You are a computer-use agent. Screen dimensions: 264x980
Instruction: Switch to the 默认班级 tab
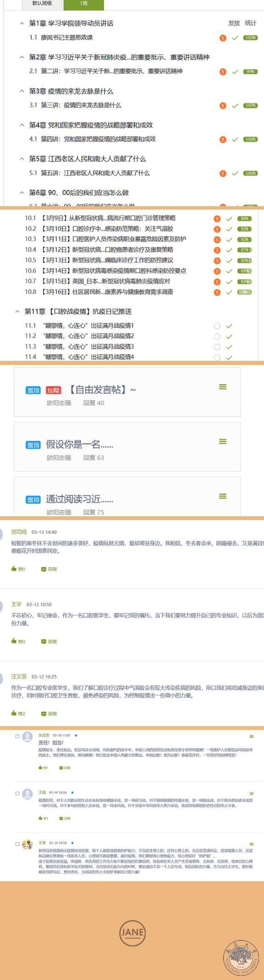click(42, 4)
